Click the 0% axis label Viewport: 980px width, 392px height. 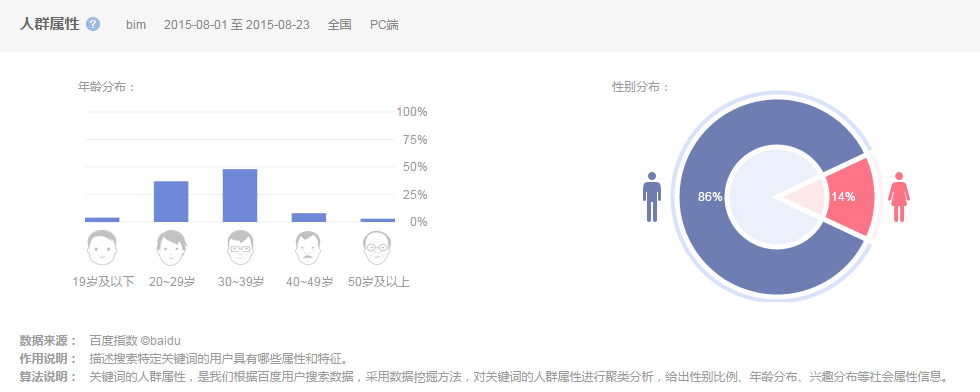418,222
